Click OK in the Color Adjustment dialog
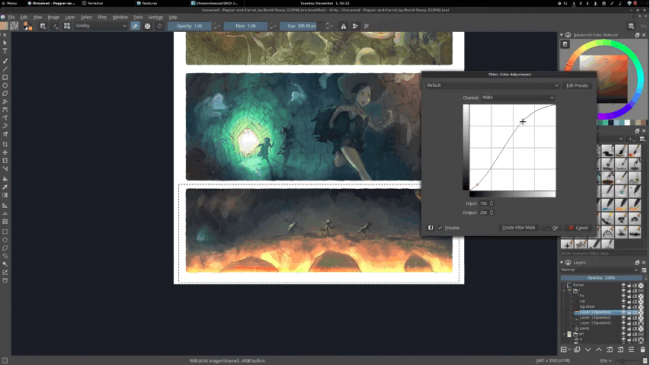Screen dimensions: 650x365 tap(552, 228)
